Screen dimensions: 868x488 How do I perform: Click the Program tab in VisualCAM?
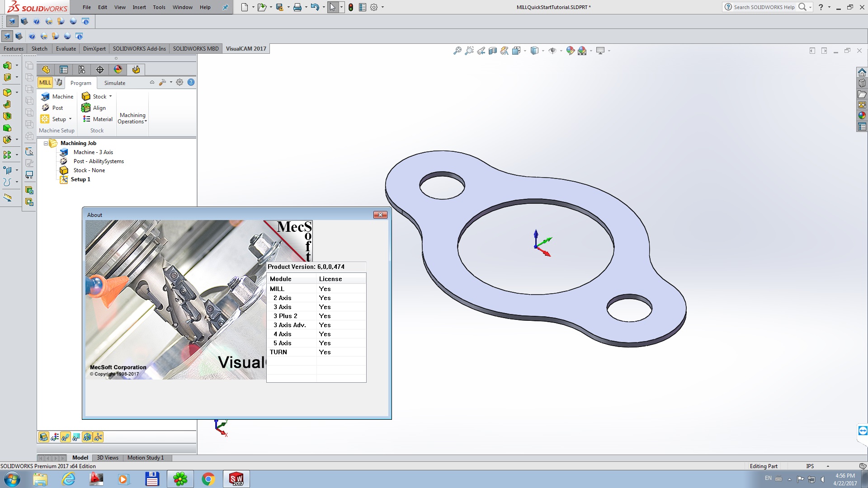click(x=80, y=82)
